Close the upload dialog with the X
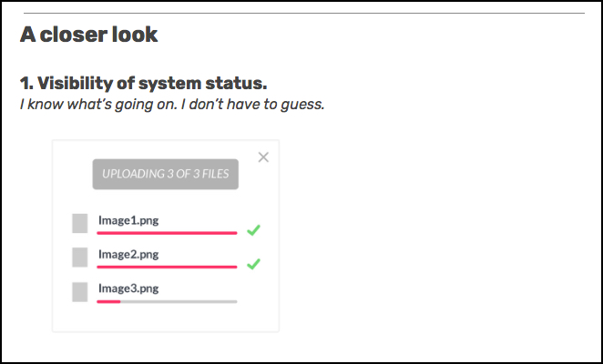Screen dimensions: 603x364 pos(263,157)
